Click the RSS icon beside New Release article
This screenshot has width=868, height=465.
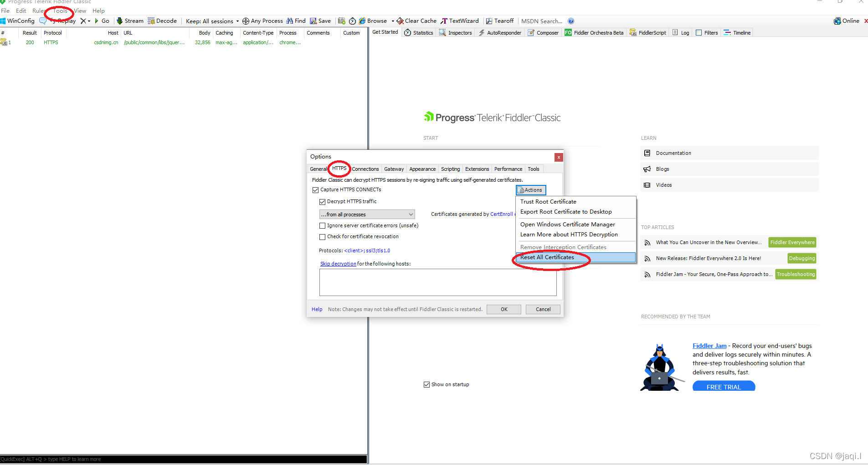point(647,259)
